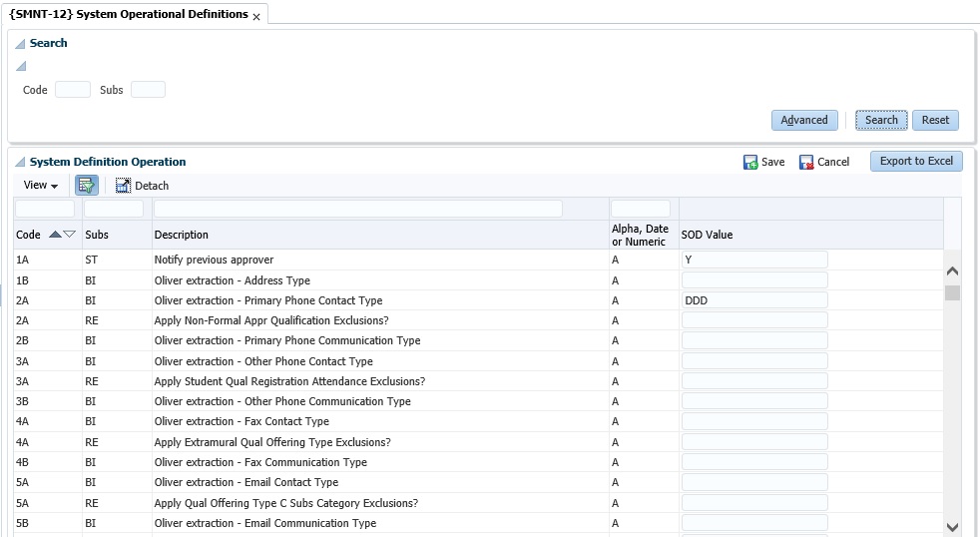Click the Save disk icon
Screen dimensions: 980x537
750,162
